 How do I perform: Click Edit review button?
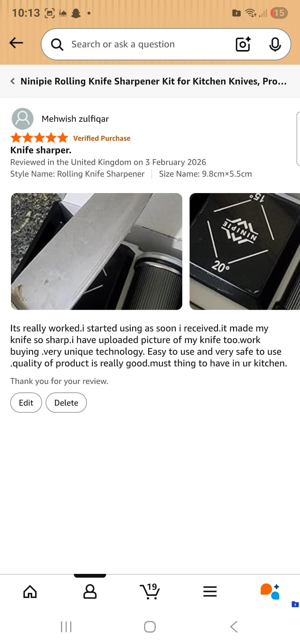[x=26, y=402]
